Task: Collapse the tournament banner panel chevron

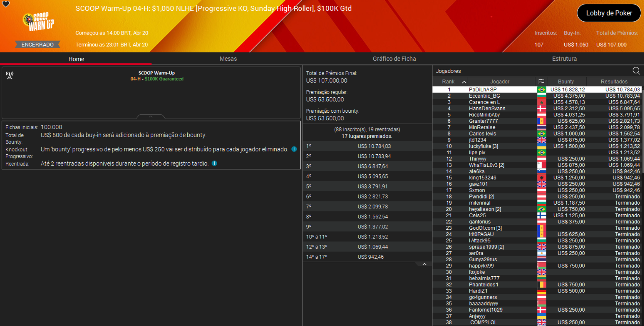Action: point(151,117)
